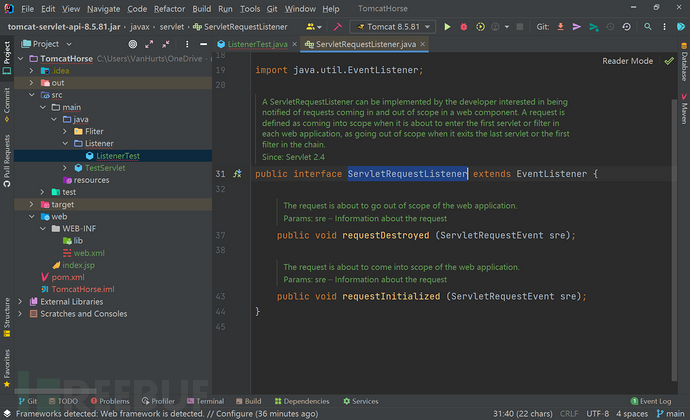Collapse all icon in Project panel

coord(165,44)
